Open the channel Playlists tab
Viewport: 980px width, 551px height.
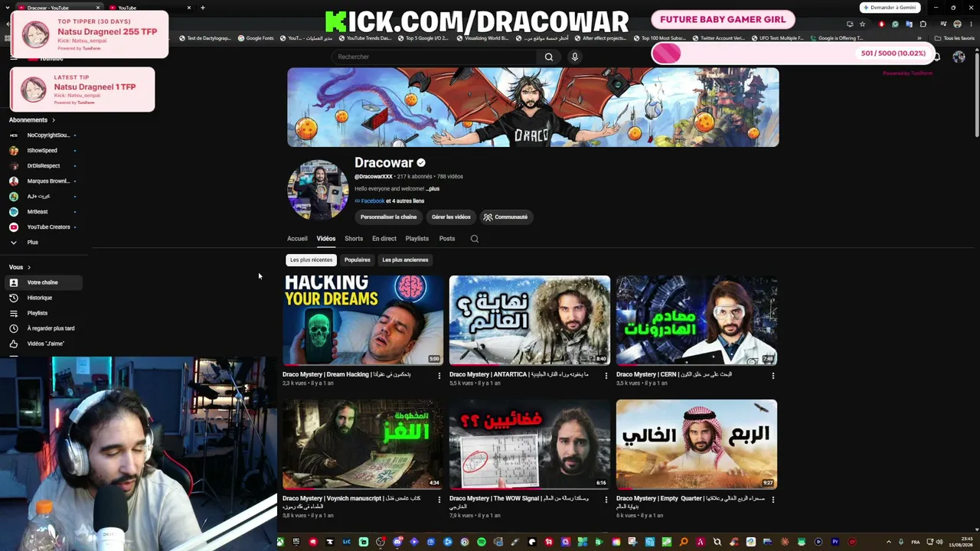417,239
